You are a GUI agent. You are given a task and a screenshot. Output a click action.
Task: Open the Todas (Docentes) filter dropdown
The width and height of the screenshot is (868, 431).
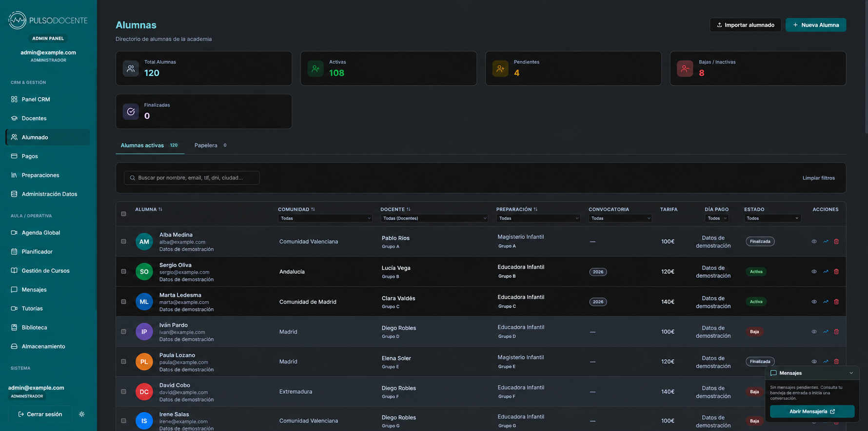point(434,218)
